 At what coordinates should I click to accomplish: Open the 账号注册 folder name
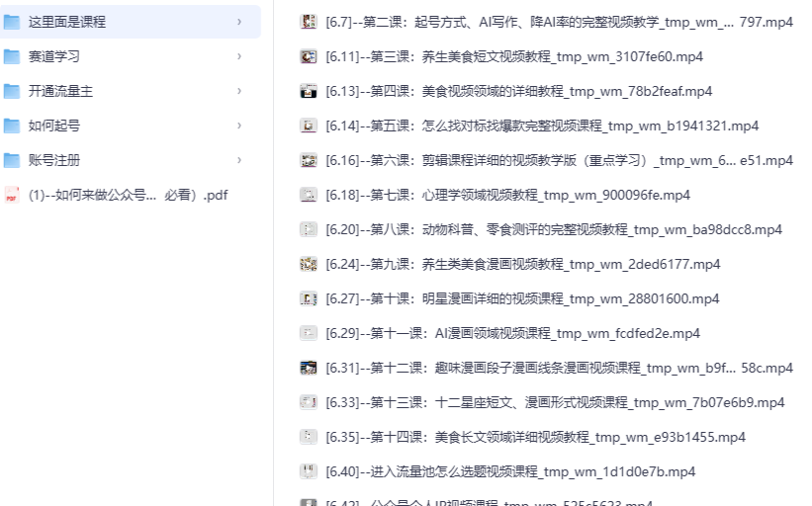pyautogui.click(x=53, y=160)
